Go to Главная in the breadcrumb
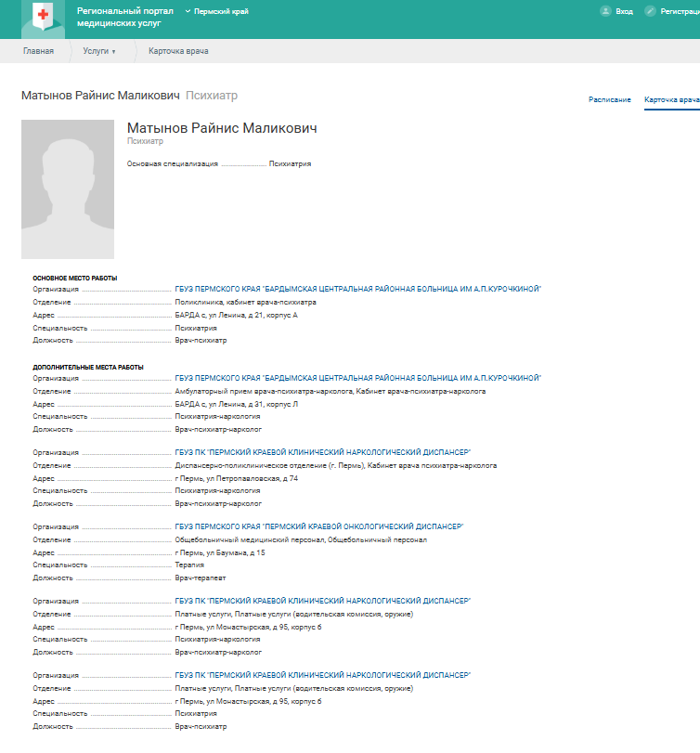700x753 pixels. [38, 51]
